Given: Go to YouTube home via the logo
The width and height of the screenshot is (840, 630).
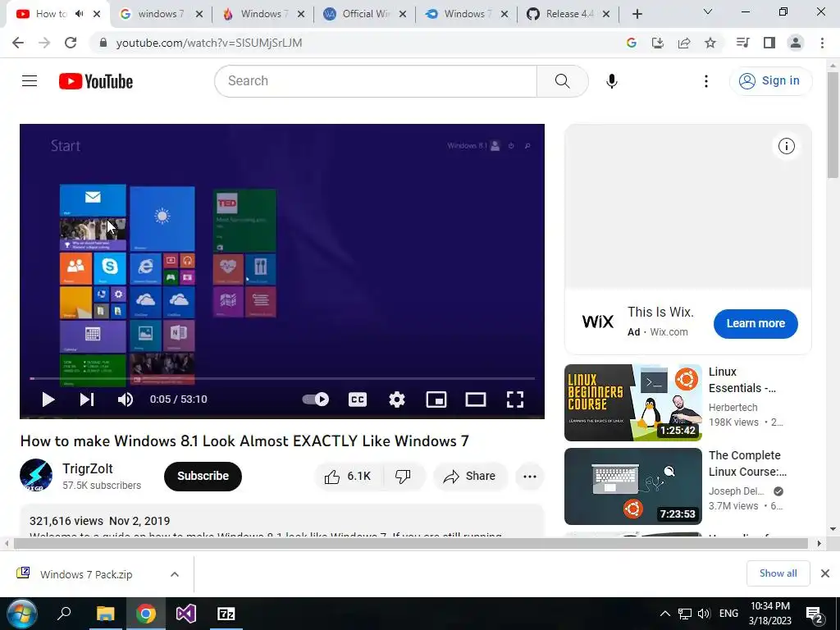Looking at the screenshot, I should (x=96, y=81).
